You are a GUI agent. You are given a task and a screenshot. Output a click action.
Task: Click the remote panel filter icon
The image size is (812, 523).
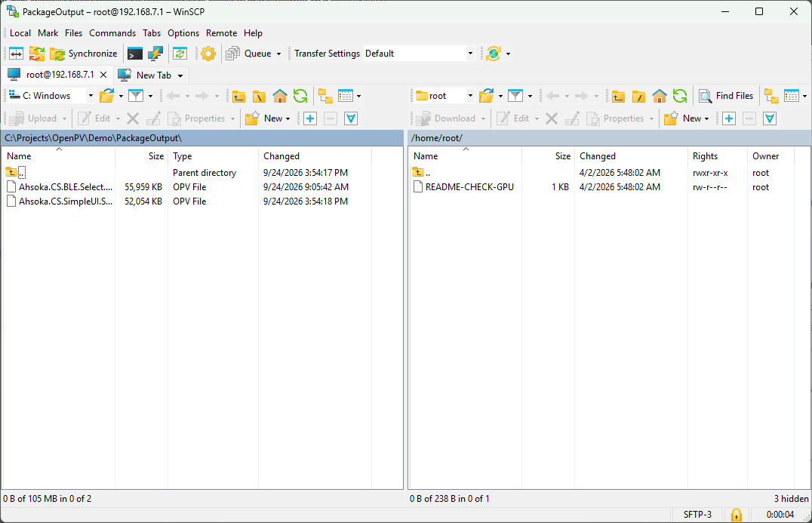pos(515,96)
